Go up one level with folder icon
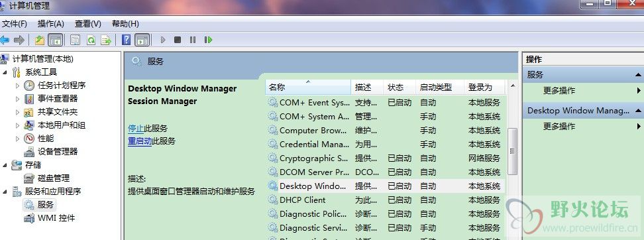 point(40,40)
